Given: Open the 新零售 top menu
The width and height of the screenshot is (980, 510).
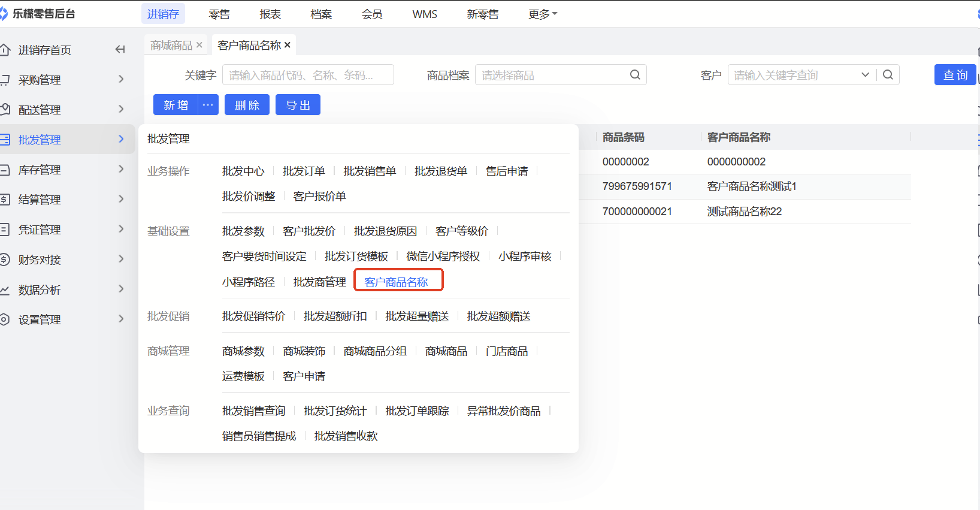Looking at the screenshot, I should 483,14.
